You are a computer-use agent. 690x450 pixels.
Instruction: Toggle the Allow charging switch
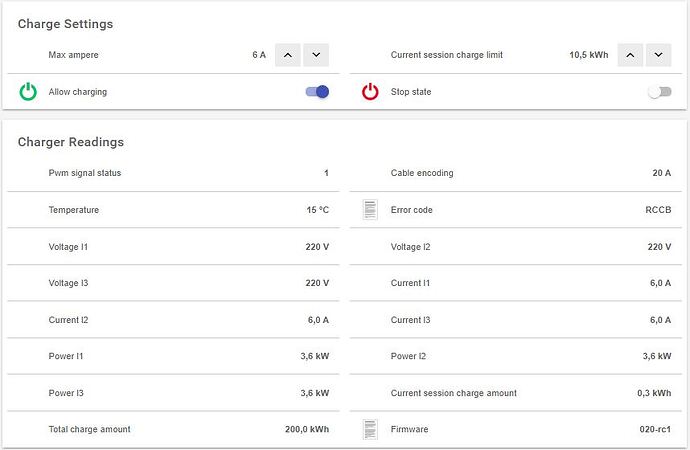pyautogui.click(x=317, y=91)
